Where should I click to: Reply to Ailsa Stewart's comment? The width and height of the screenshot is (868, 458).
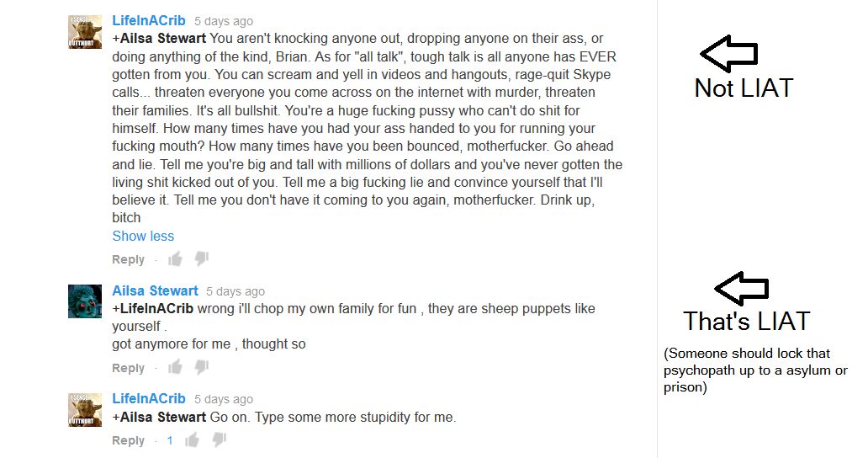(x=129, y=369)
